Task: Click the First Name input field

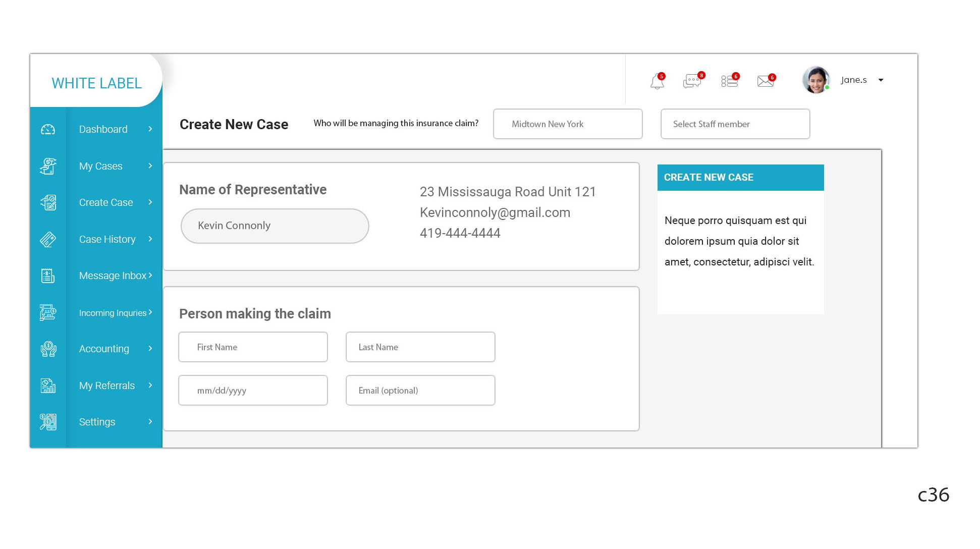Action: pyautogui.click(x=253, y=347)
